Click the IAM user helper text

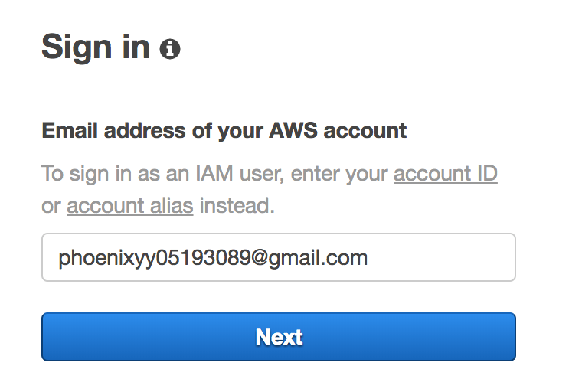tap(214, 175)
